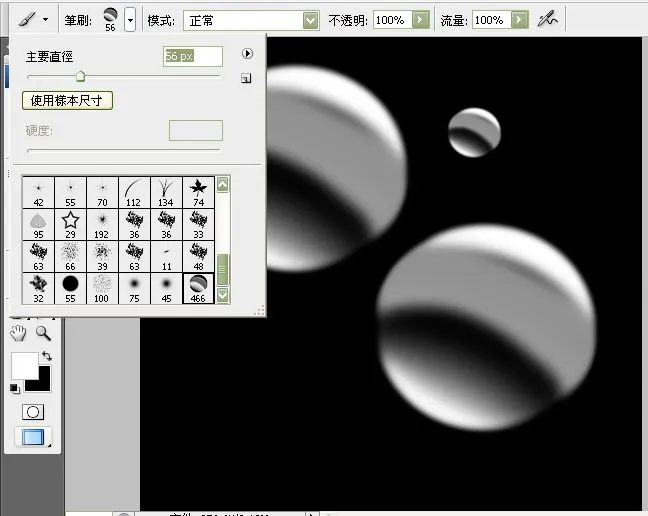Click the 硬度 hardness slider track
The width and height of the screenshot is (648, 516).
click(123, 150)
